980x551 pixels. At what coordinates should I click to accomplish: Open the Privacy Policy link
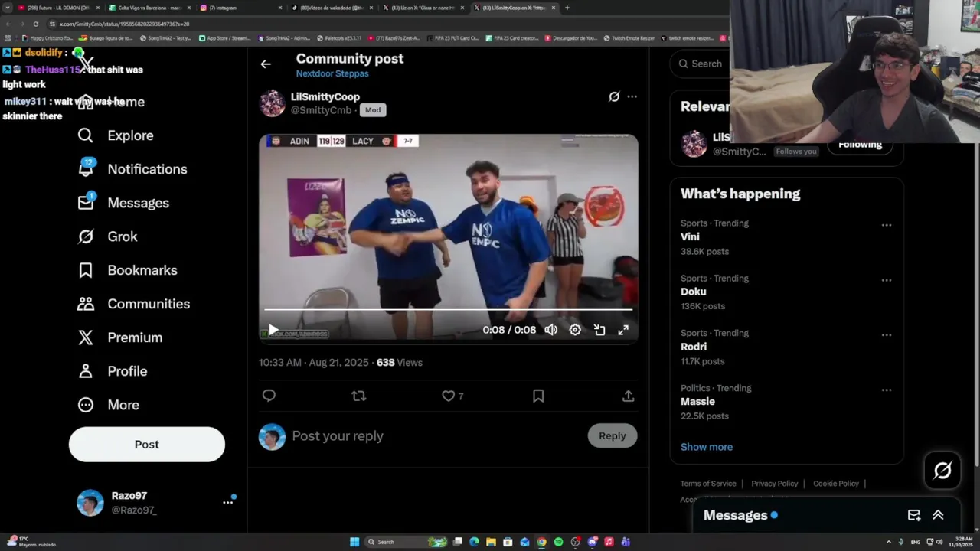[774, 484]
